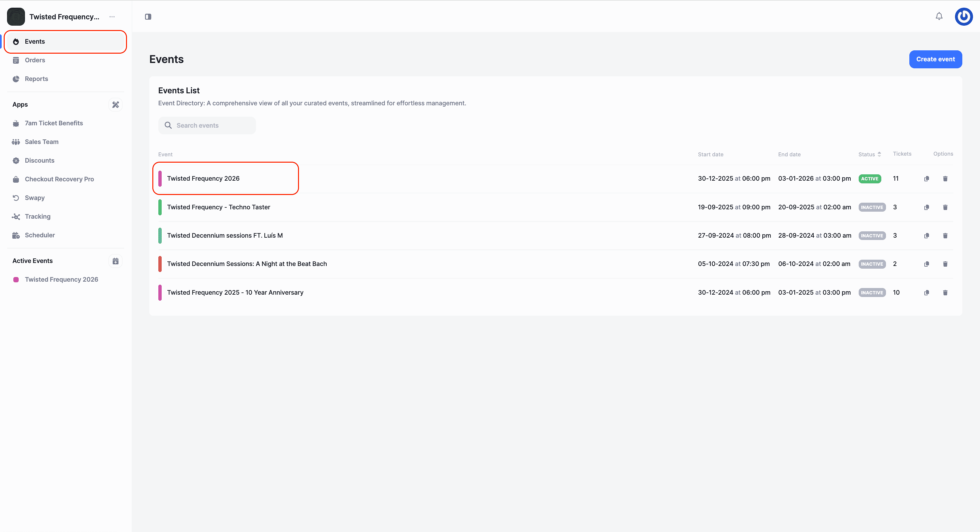Open the Swapy app
The width and height of the screenshot is (980, 532).
tap(34, 198)
